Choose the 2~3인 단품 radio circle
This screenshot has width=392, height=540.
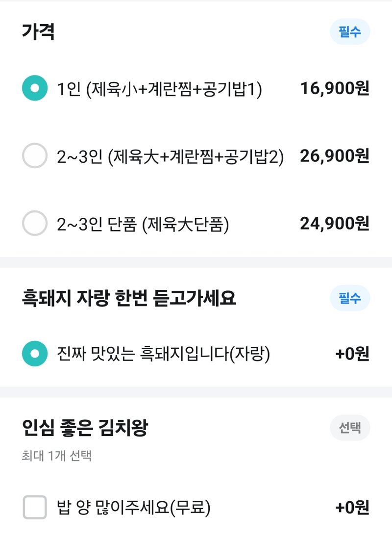pyautogui.click(x=35, y=223)
